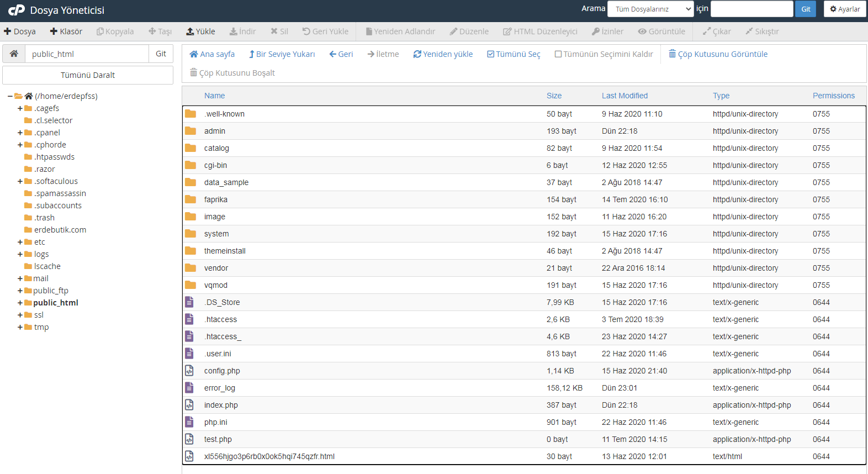This screenshot has width=868, height=474.
Task: Expand the .cagefs tree node
Action: click(20, 108)
